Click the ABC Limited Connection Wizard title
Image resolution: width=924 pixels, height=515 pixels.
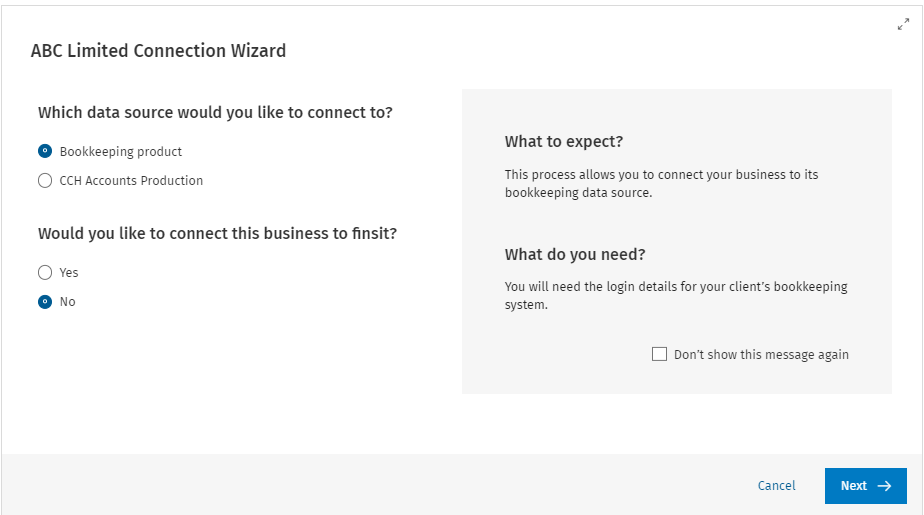[158, 50]
